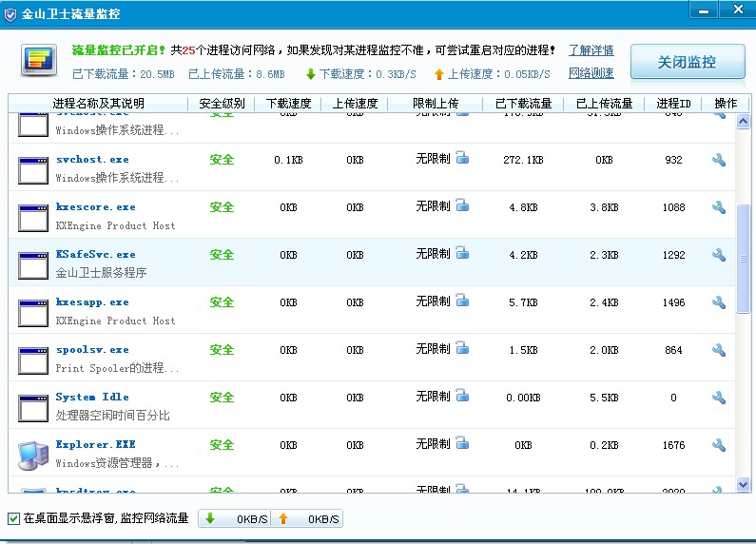Screen dimensions: 756x544
Task: Open wrench actions for System Idle
Action: [x=719, y=398]
